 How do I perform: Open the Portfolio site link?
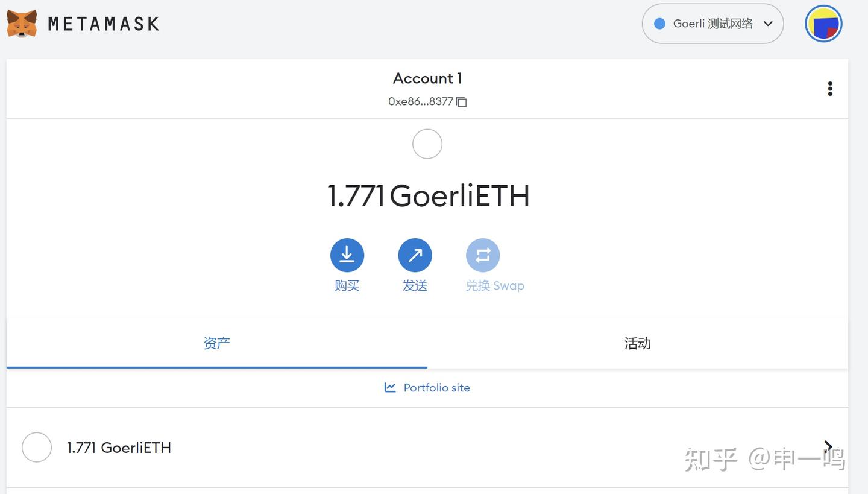(436, 388)
